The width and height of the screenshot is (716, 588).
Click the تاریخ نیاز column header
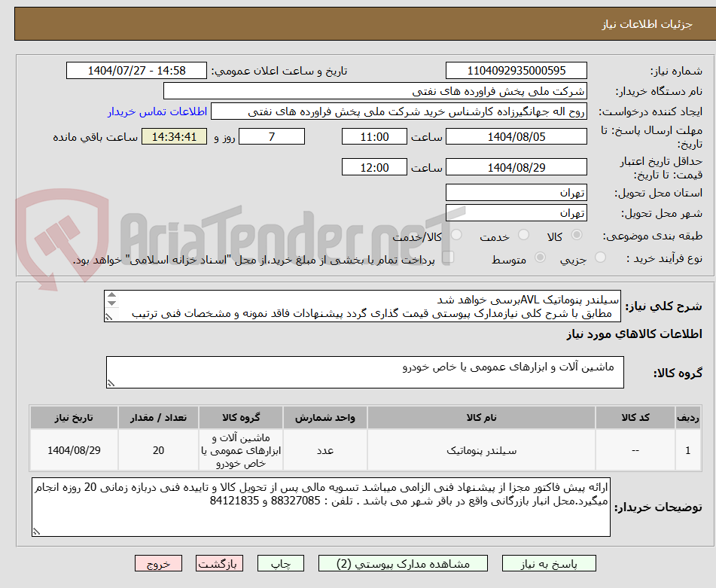74,418
